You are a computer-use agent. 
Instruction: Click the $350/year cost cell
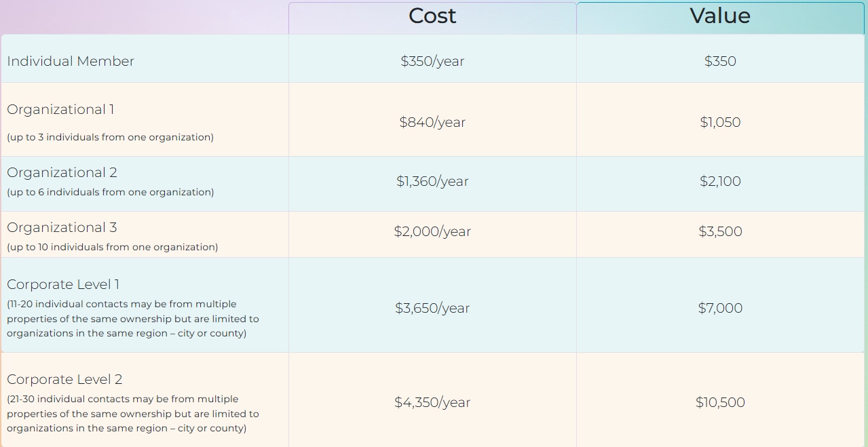(432, 61)
